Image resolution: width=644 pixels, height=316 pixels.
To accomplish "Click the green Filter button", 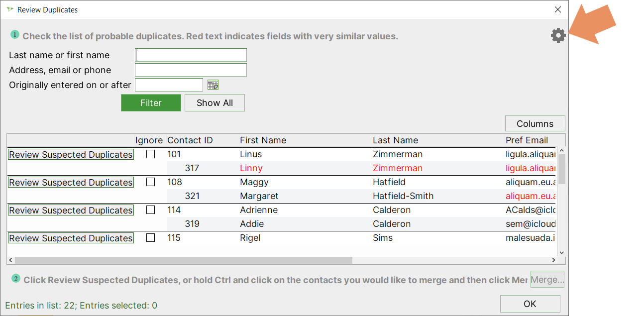I will pos(151,103).
